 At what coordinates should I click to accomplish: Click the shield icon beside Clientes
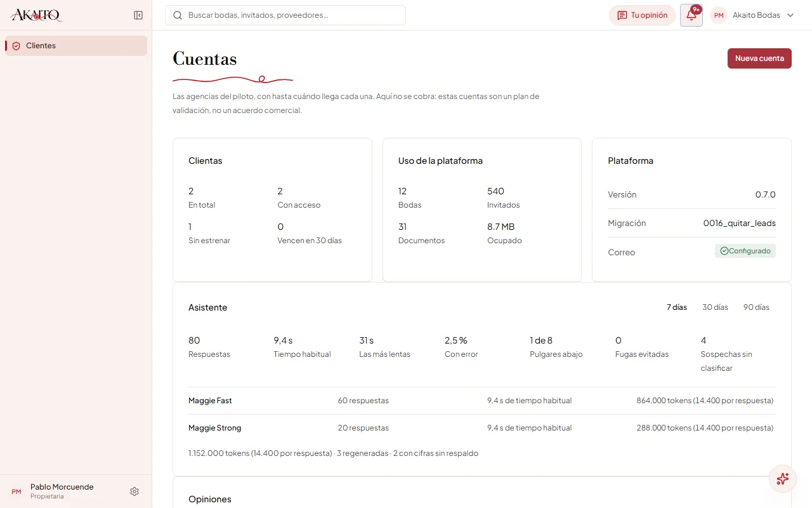16,46
